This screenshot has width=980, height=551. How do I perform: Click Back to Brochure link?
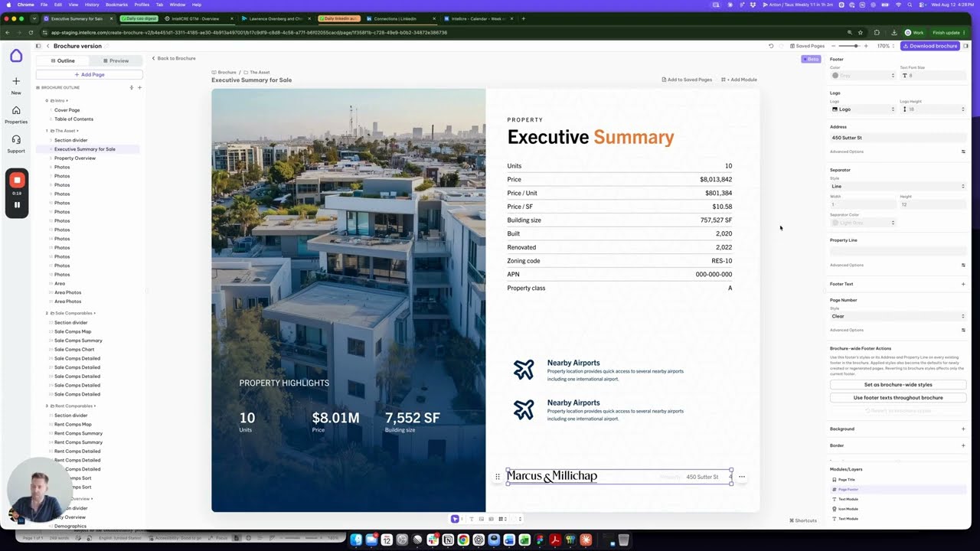174,58
